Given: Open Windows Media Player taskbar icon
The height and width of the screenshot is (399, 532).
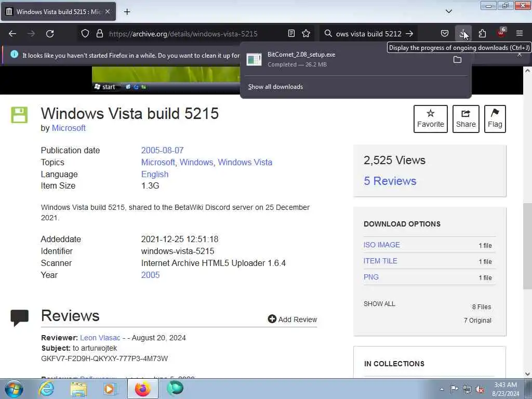Looking at the screenshot, I should coord(110,389).
